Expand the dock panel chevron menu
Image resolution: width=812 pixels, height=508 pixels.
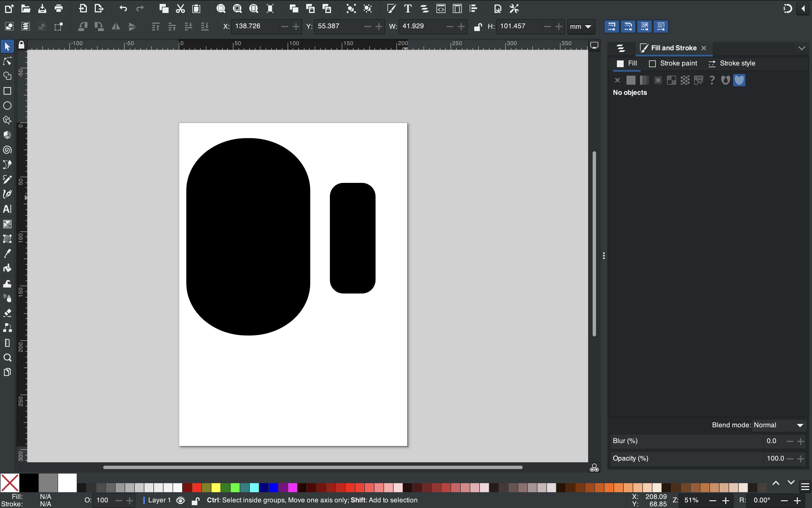(x=802, y=48)
